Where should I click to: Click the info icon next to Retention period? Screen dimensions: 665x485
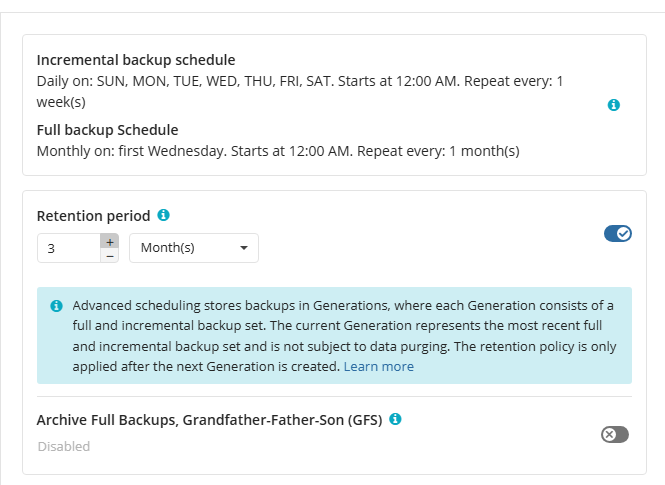164,215
